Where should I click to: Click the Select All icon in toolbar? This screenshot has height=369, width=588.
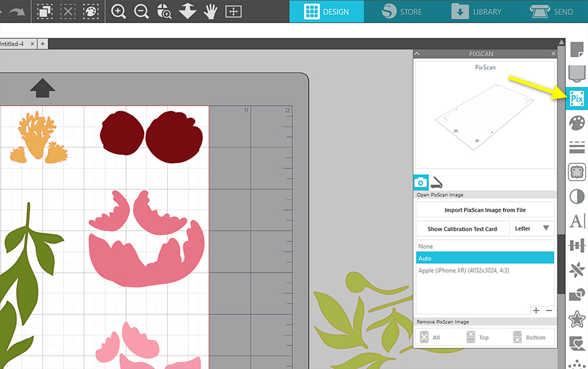[45, 11]
